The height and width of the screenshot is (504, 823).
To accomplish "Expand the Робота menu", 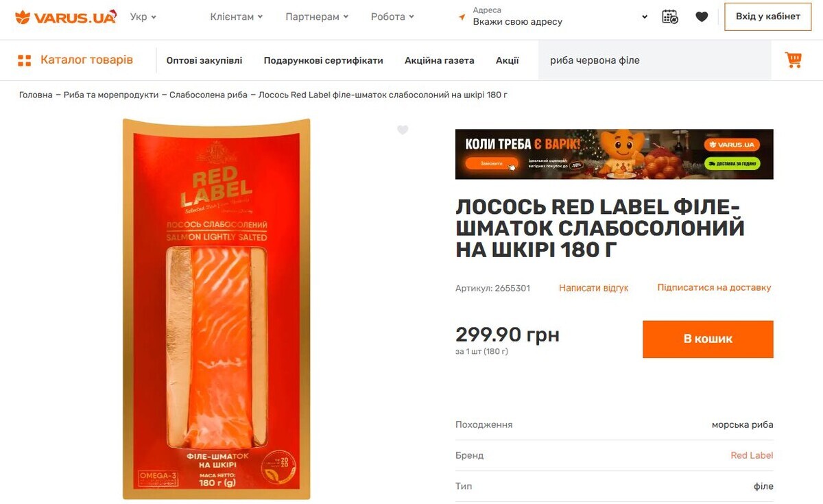I will click(x=392, y=16).
